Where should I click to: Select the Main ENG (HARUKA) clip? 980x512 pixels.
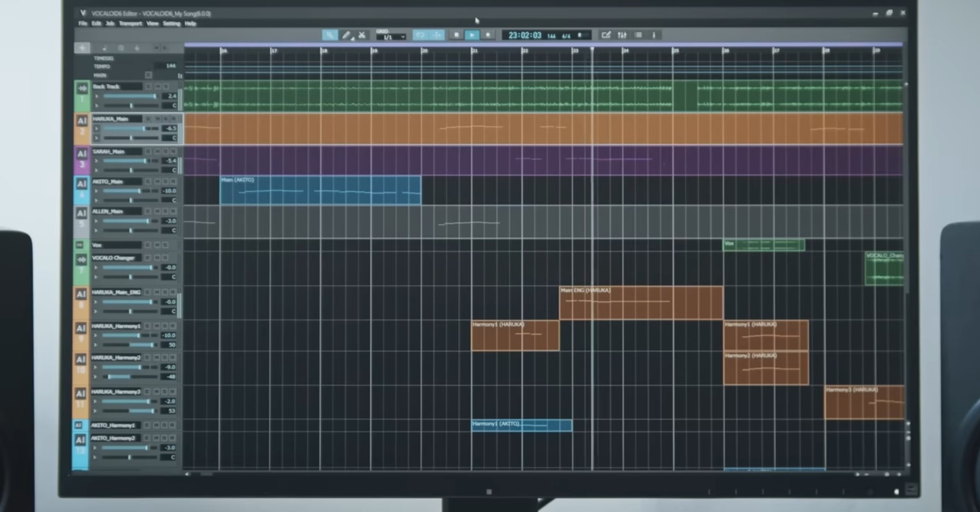click(x=641, y=303)
